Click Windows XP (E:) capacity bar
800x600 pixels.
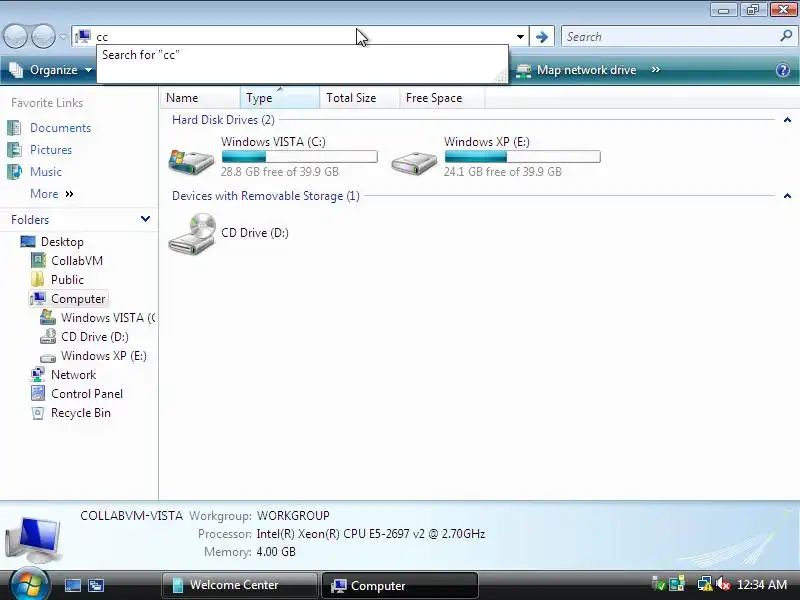(522, 156)
